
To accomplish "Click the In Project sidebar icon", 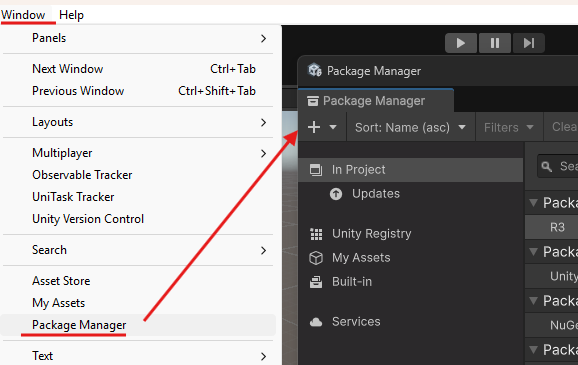I will tap(316, 170).
